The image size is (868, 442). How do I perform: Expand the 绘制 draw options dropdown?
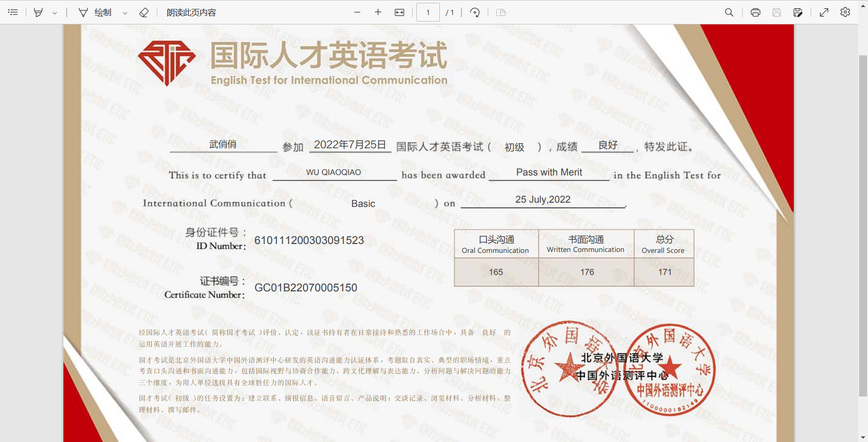(125, 13)
